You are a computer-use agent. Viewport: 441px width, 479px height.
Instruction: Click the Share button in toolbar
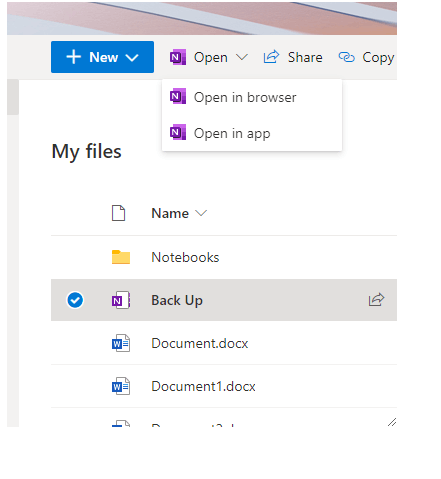pos(293,57)
